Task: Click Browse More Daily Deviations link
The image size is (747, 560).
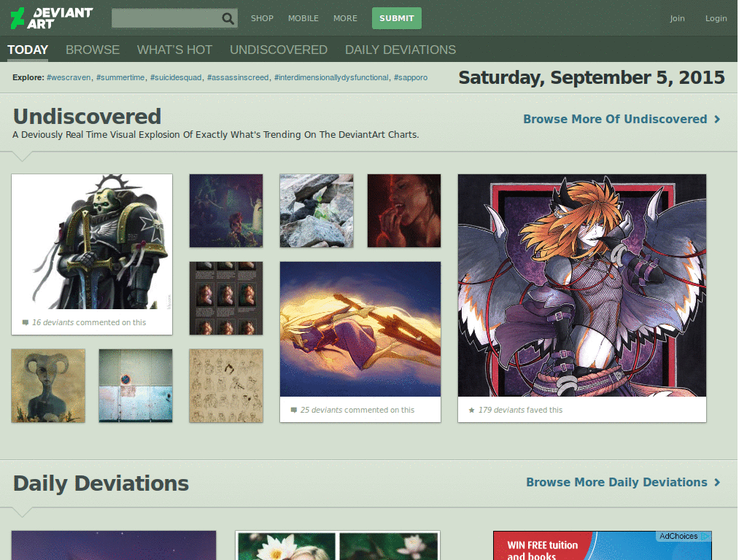Action: pos(616,483)
